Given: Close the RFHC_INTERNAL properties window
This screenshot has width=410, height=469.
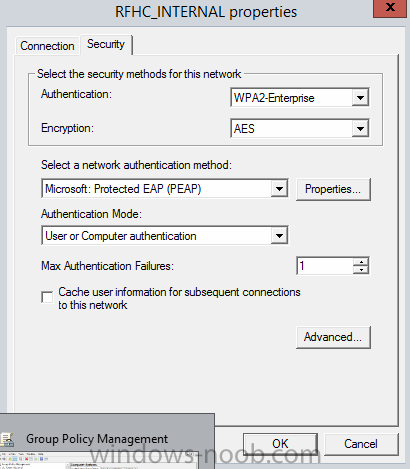Looking at the screenshot, I should pyautogui.click(x=390, y=8).
